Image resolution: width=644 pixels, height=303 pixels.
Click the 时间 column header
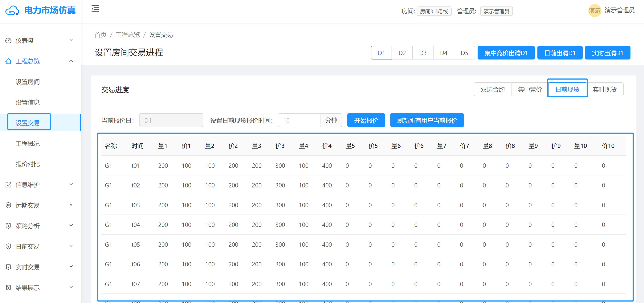point(137,146)
